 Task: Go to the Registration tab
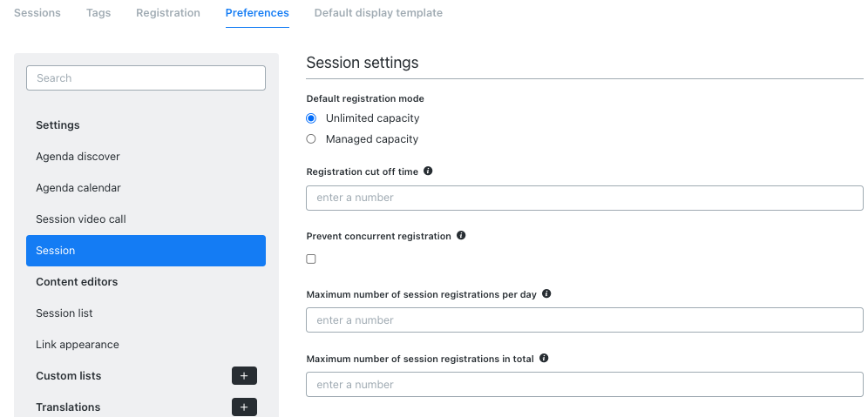click(168, 13)
